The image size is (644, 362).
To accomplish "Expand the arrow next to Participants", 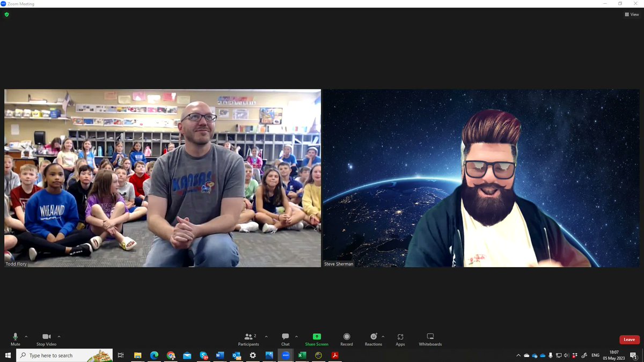I will pyautogui.click(x=266, y=337).
